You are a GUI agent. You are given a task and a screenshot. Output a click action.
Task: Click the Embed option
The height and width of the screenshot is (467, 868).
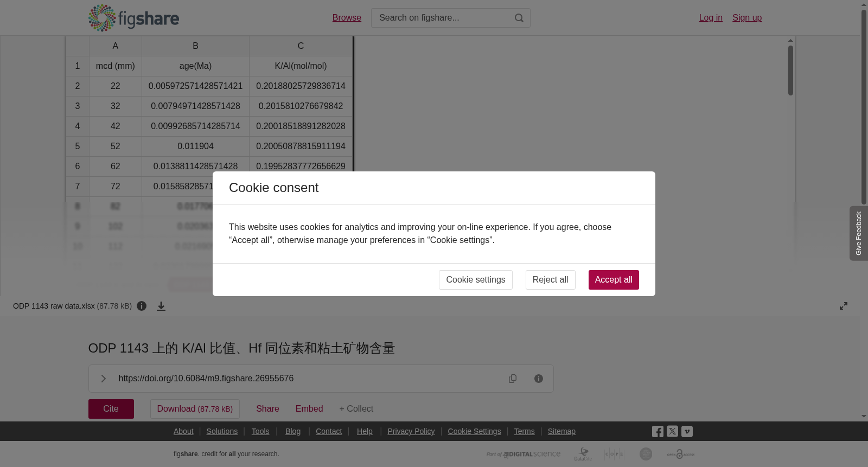click(x=309, y=409)
